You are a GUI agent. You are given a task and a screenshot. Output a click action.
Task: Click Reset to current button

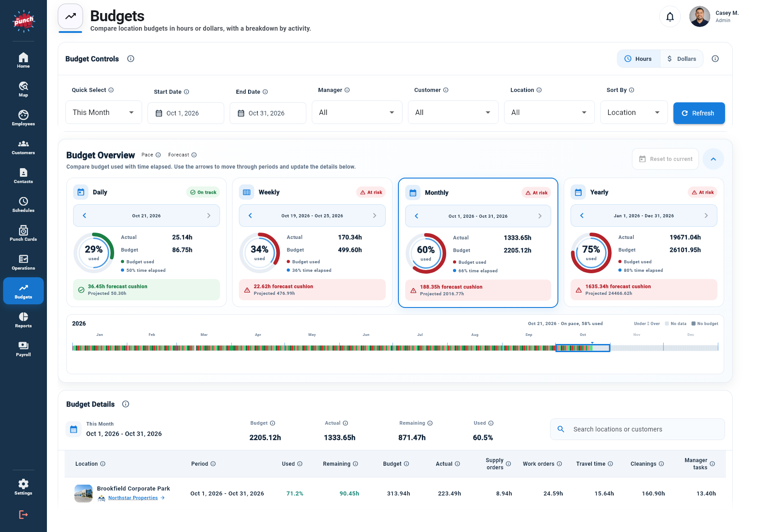point(666,159)
